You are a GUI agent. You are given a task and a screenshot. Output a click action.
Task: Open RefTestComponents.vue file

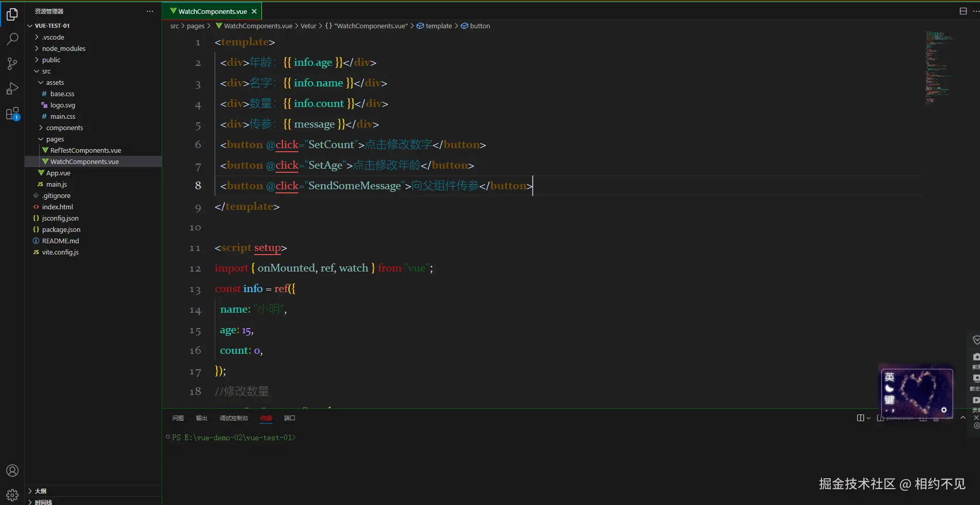(85, 150)
